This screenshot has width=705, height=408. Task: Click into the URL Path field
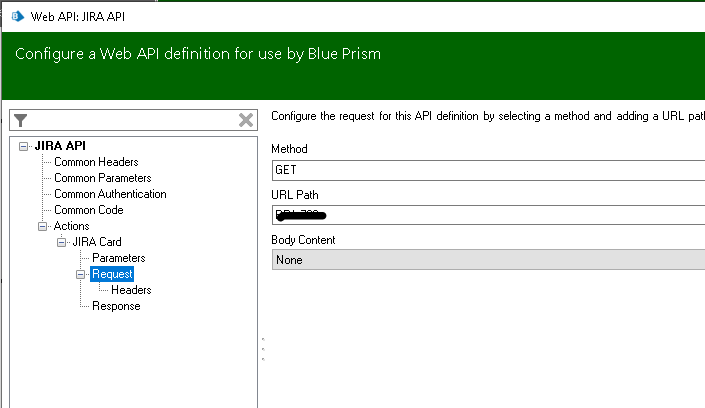(x=488, y=215)
